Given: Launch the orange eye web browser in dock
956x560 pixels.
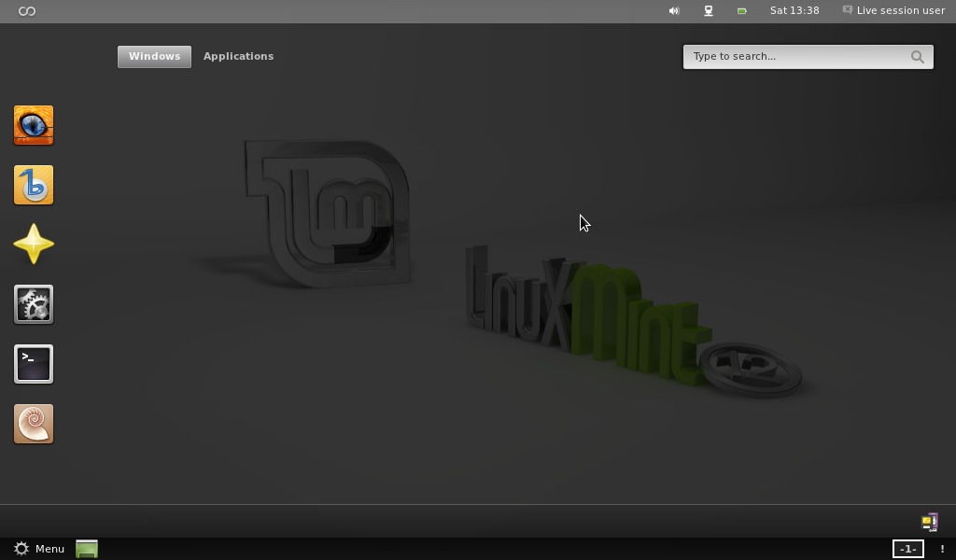Looking at the screenshot, I should coord(34,125).
